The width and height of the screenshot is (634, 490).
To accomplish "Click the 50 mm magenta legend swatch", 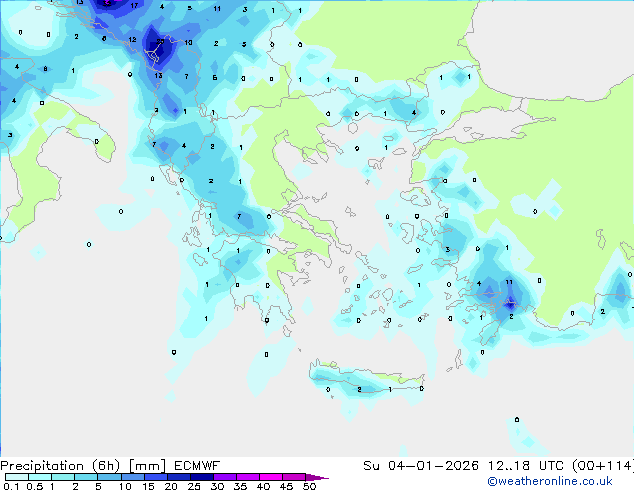I will coord(311,478).
